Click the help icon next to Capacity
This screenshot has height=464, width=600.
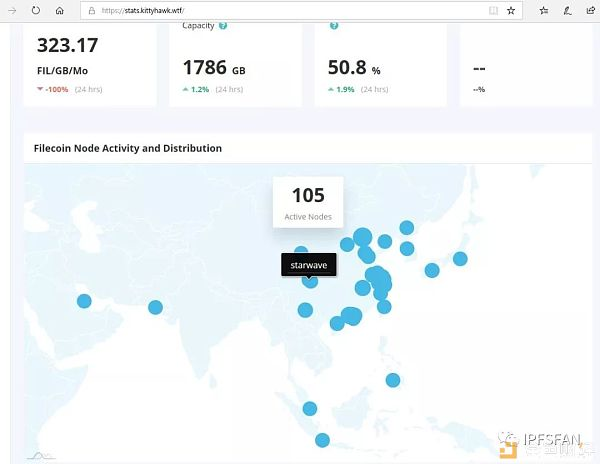223,26
